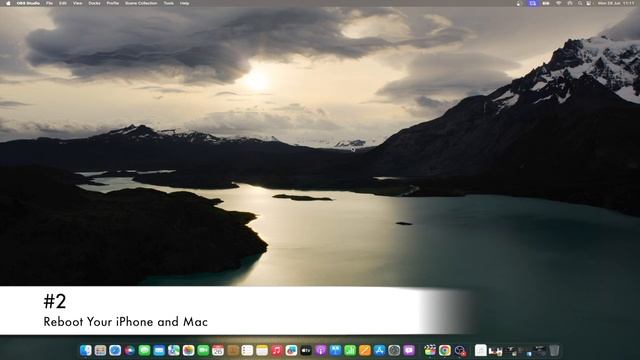Launch Music app from the Dock
640x360 pixels.
click(x=277, y=350)
